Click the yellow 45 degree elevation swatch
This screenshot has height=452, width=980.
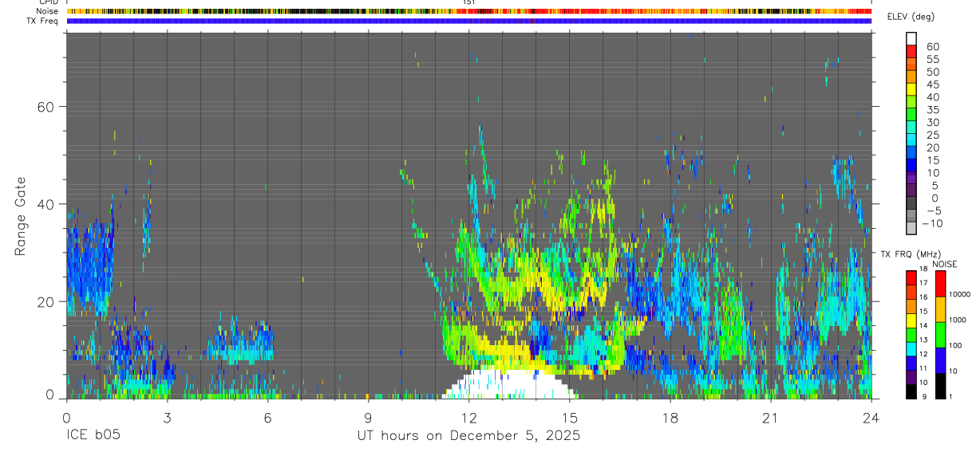pyautogui.click(x=911, y=89)
